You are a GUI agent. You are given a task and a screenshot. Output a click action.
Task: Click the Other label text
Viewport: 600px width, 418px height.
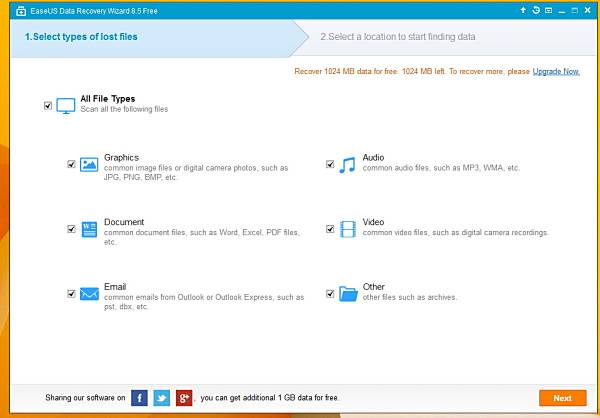[x=373, y=287]
